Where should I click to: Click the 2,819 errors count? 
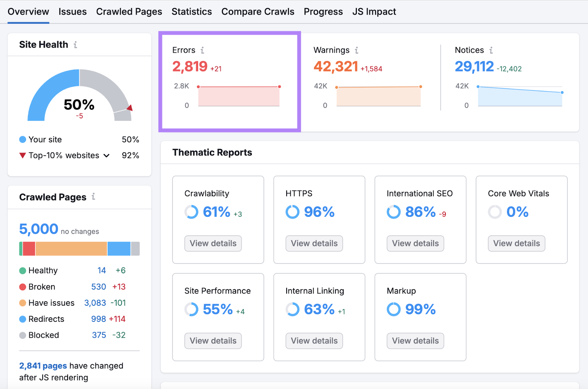coord(190,66)
